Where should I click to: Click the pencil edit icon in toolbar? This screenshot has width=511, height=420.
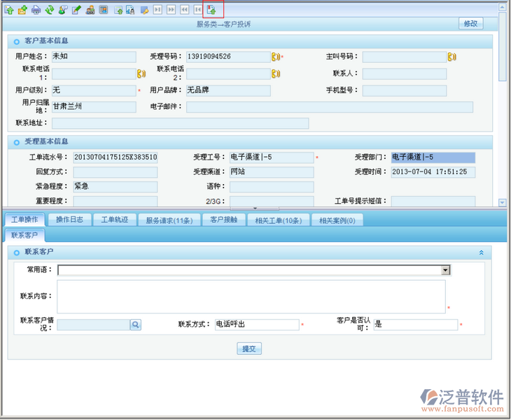coord(76,10)
